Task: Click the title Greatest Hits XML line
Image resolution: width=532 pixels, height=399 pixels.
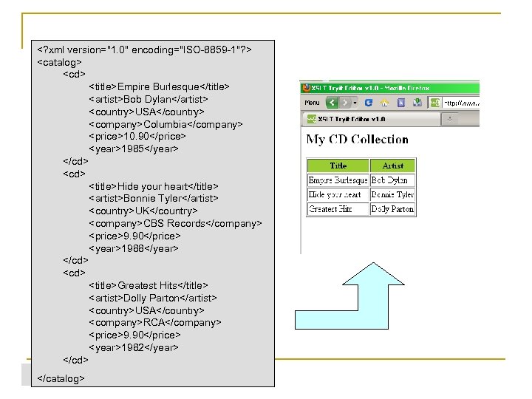Action: click(x=149, y=286)
